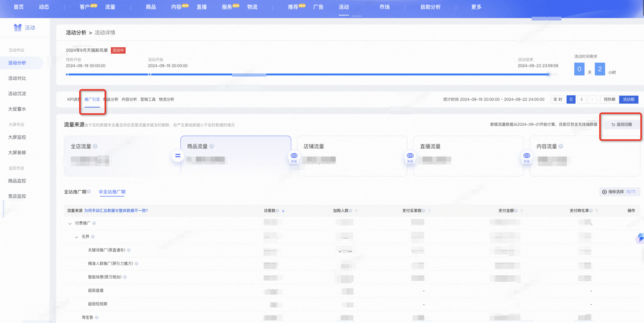Viewport: 644px width, 323px height.
Task: Collapse the 付费推广 row
Action: pos(70,224)
